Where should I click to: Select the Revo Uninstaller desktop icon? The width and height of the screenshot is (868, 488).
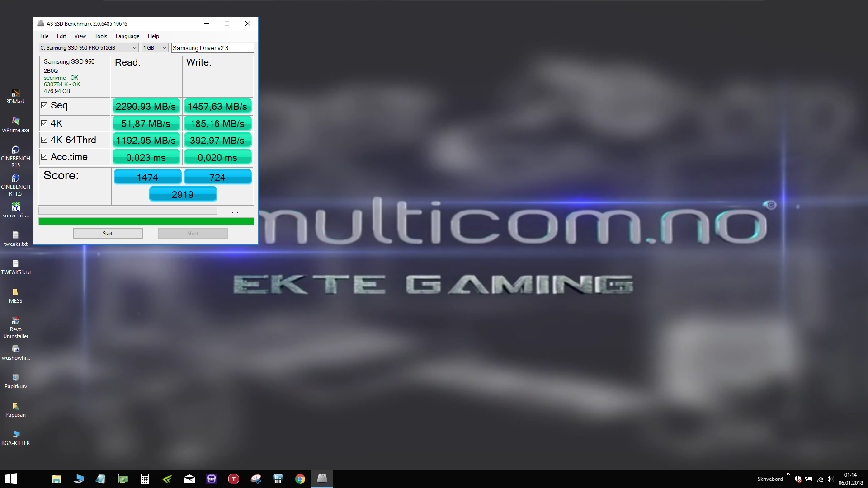coord(15,327)
